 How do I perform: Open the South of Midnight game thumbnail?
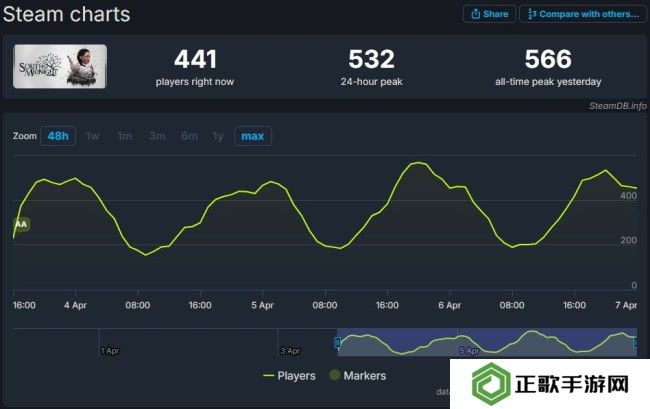click(x=60, y=66)
